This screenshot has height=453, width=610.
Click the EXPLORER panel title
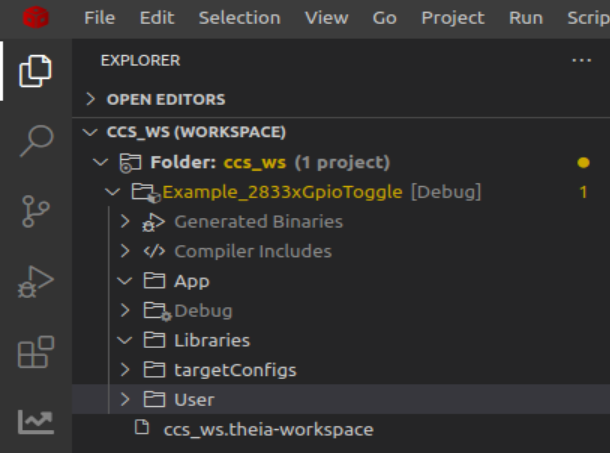tap(140, 61)
